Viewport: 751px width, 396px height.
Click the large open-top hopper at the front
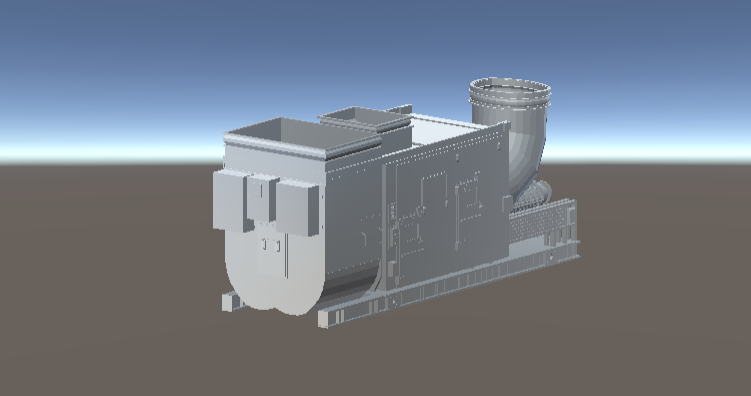[x=302, y=138]
